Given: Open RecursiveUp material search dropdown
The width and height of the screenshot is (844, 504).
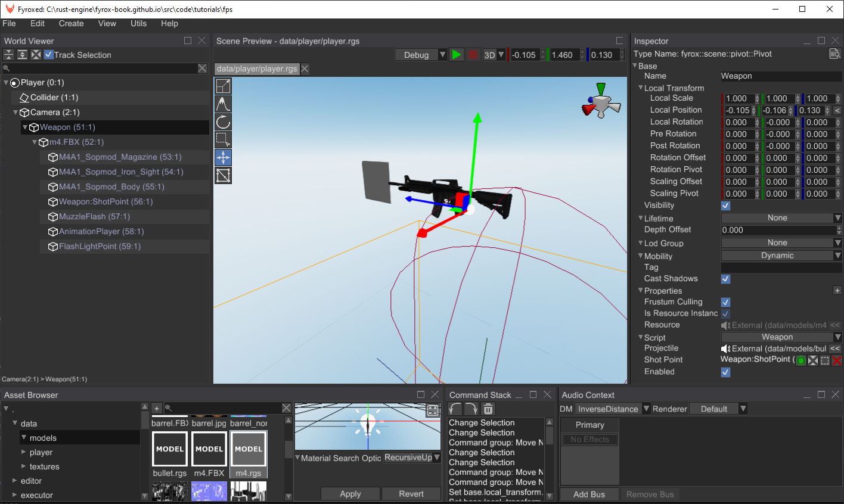Looking at the screenshot, I should (x=412, y=458).
